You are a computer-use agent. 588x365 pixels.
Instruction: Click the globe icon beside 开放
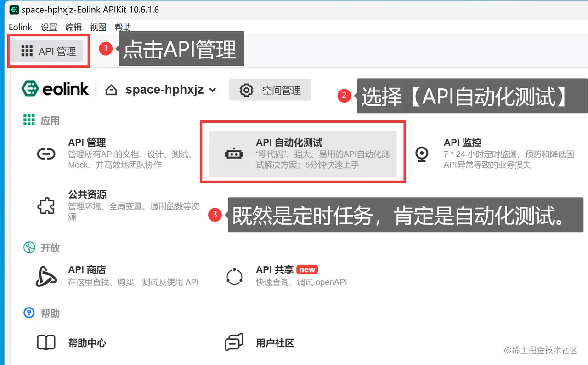point(29,247)
